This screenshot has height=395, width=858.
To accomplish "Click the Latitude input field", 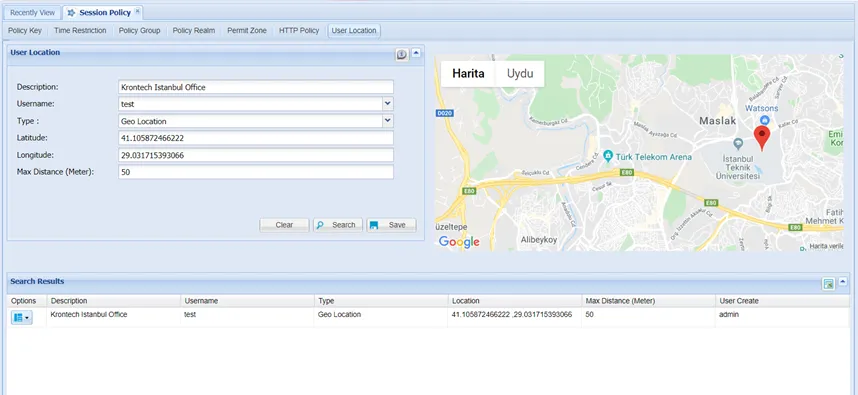I will click(256, 138).
